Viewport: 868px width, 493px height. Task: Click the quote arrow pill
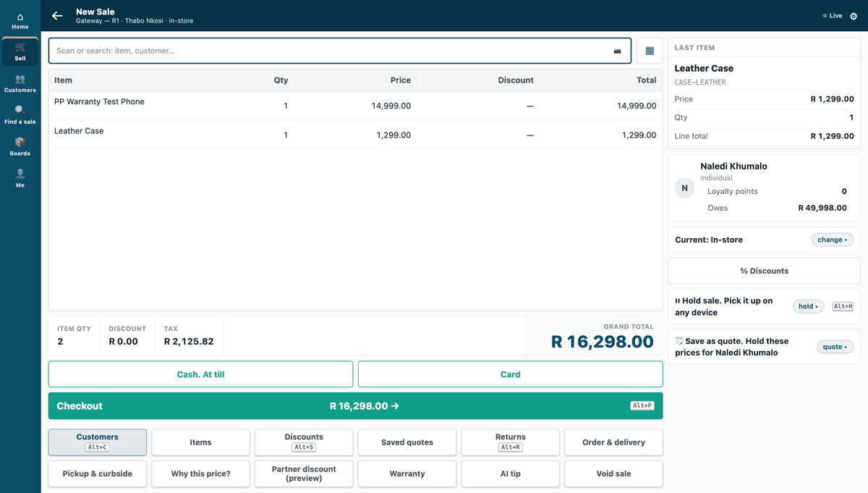click(x=835, y=347)
